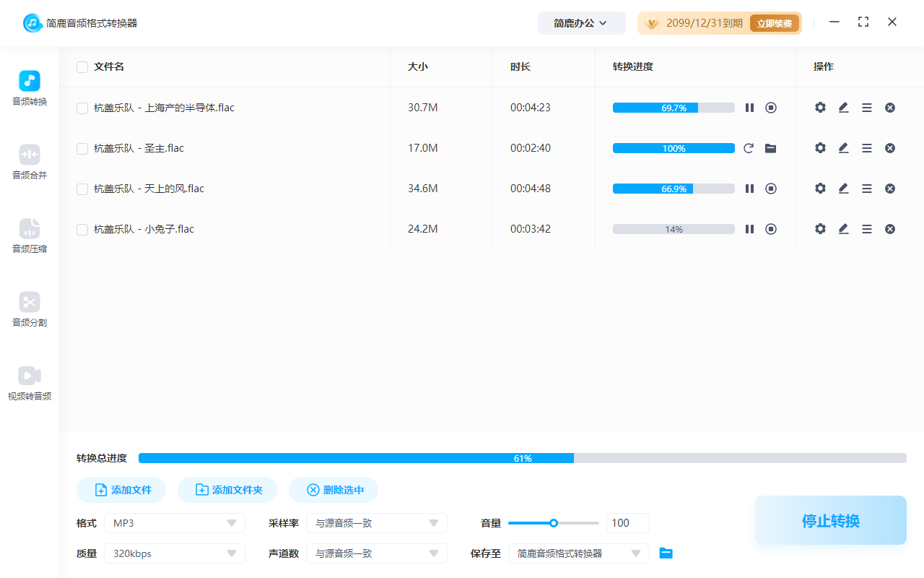This screenshot has height=578, width=924.
Task: Open the 采样率 dropdown
Action: 376,522
